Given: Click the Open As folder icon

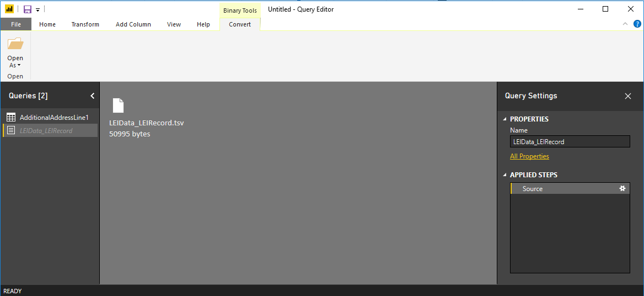Looking at the screenshot, I should tap(15, 44).
